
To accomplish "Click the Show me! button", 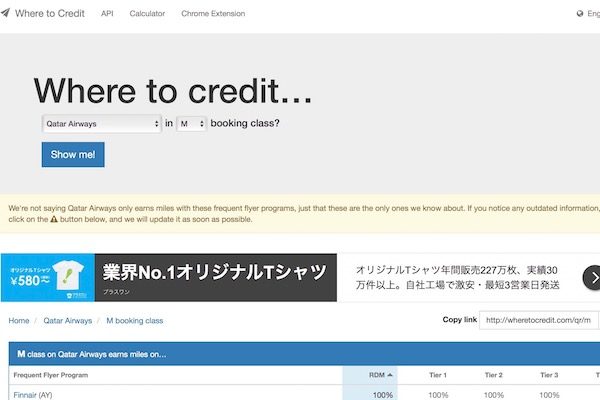I will coord(73,155).
